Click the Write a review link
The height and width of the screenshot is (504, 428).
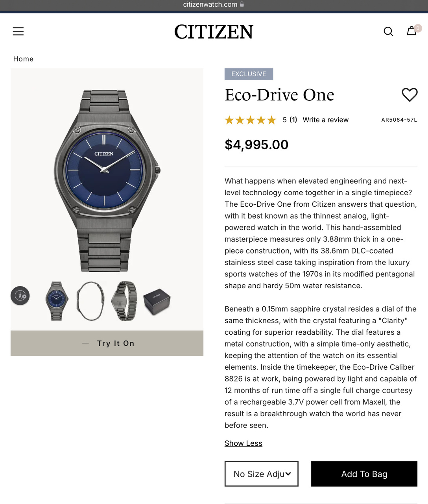326,120
